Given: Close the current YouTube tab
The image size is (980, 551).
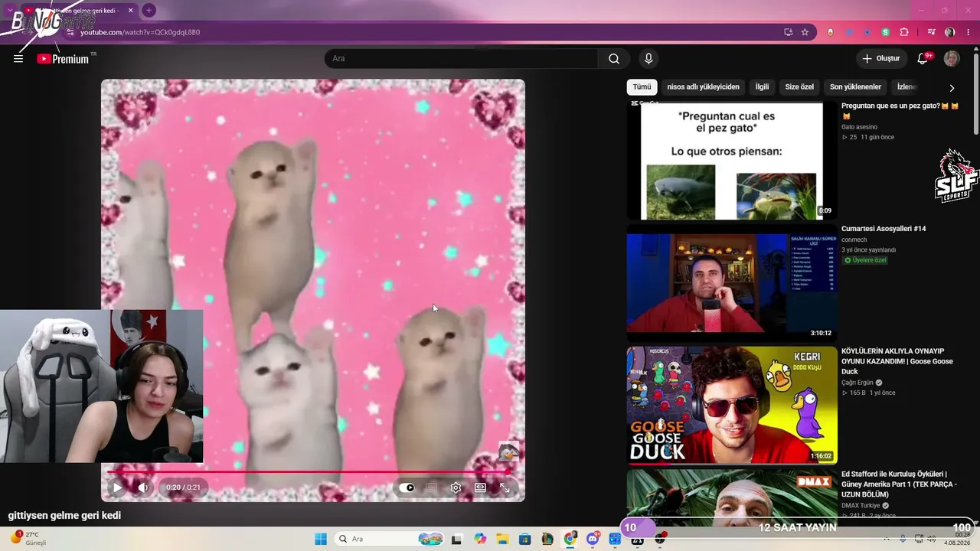Looking at the screenshot, I should pyautogui.click(x=130, y=10).
